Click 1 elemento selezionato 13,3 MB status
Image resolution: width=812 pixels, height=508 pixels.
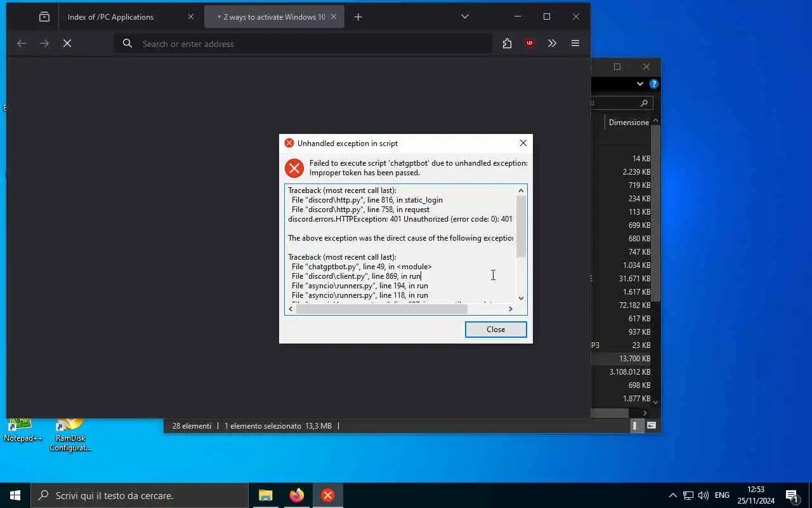[x=278, y=426]
